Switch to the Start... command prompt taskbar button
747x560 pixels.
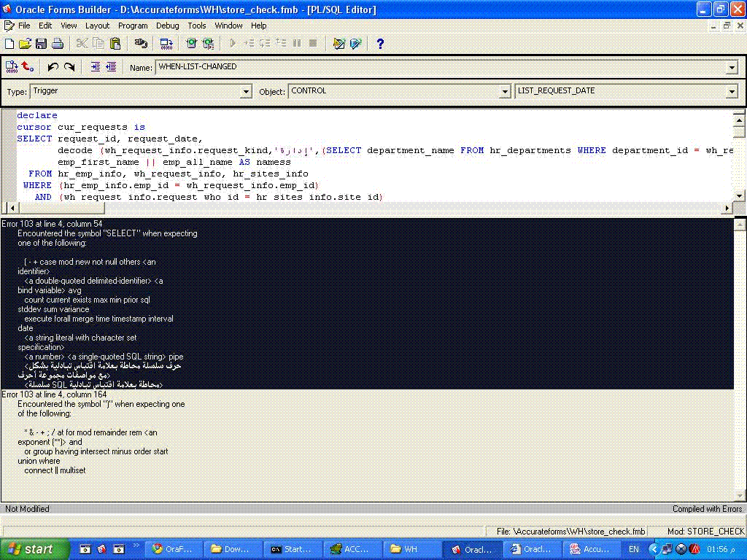coord(291,550)
